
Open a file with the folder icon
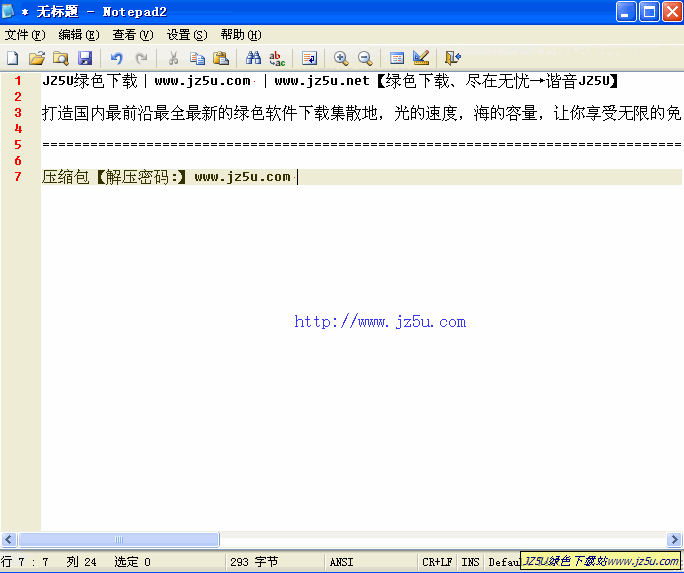37,58
